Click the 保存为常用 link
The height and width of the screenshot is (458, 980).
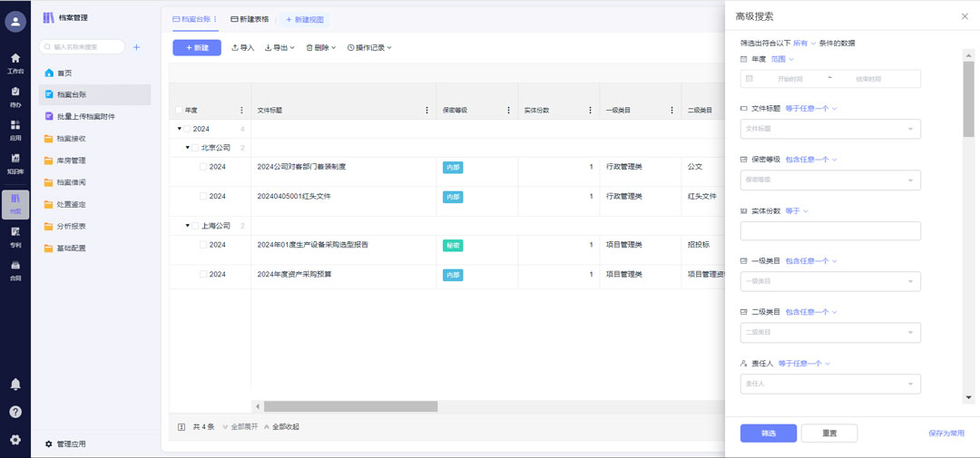click(946, 434)
